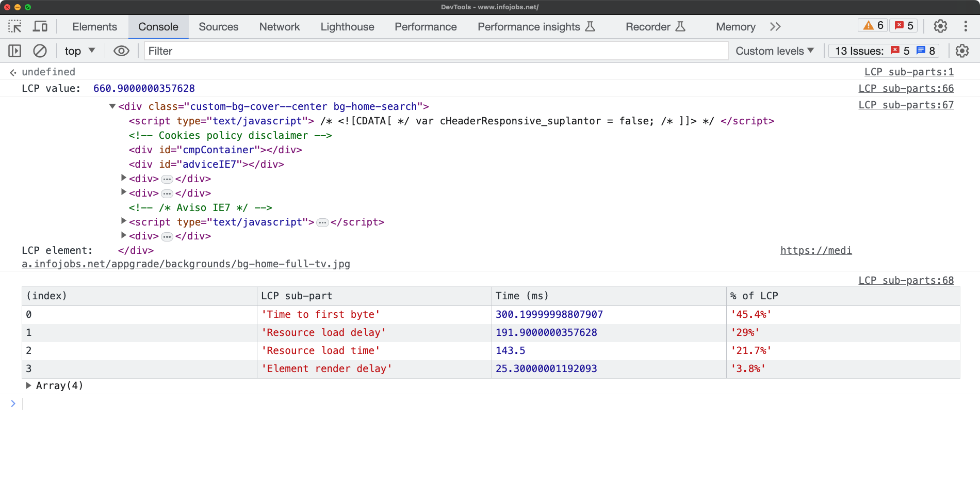Open DevTools settings gear in tab bar
The width and height of the screenshot is (980, 499).
click(x=940, y=26)
